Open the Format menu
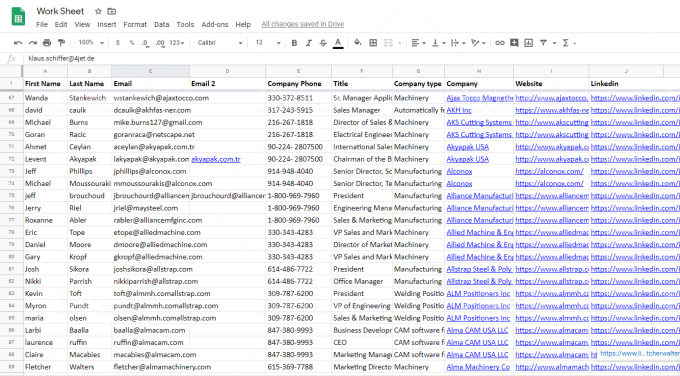The image size is (680, 376). (x=135, y=24)
